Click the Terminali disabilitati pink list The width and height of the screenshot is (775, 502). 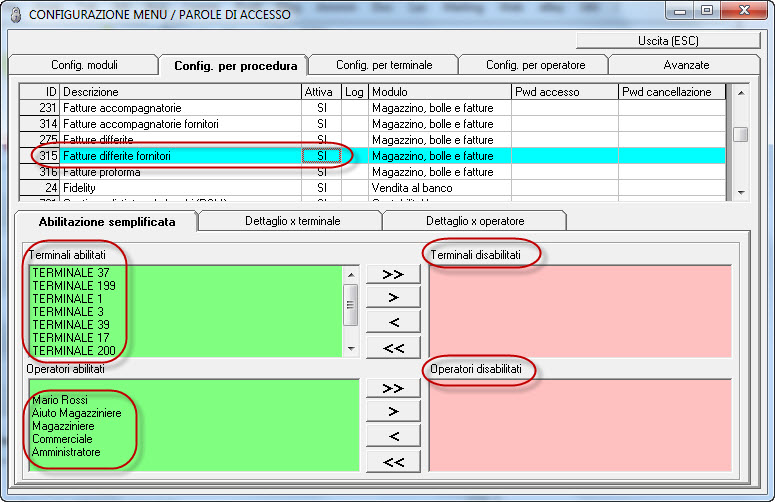(580, 311)
